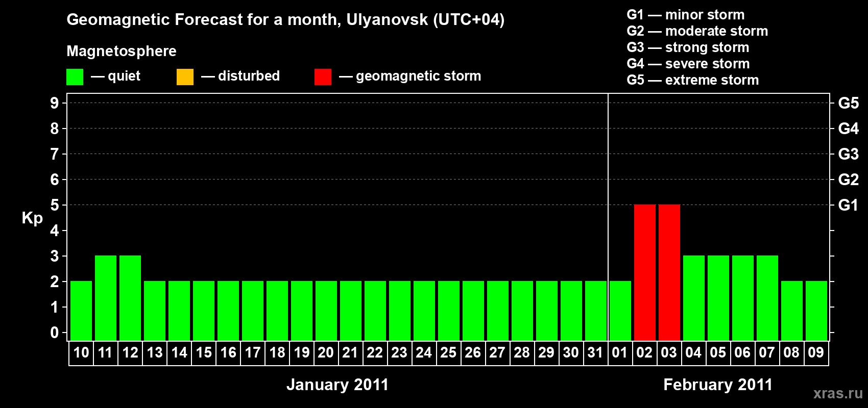This screenshot has height=408, width=868.
Task: Click the date label 09 on the axis
Action: point(816,353)
